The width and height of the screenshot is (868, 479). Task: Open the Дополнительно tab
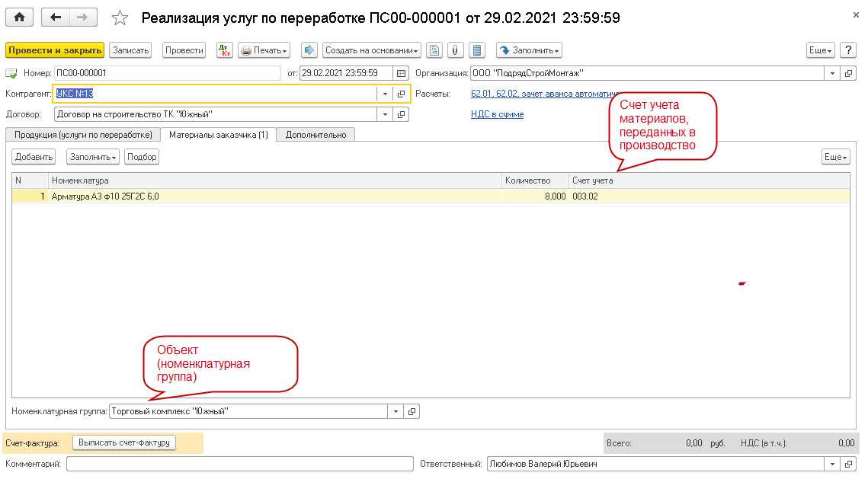315,135
